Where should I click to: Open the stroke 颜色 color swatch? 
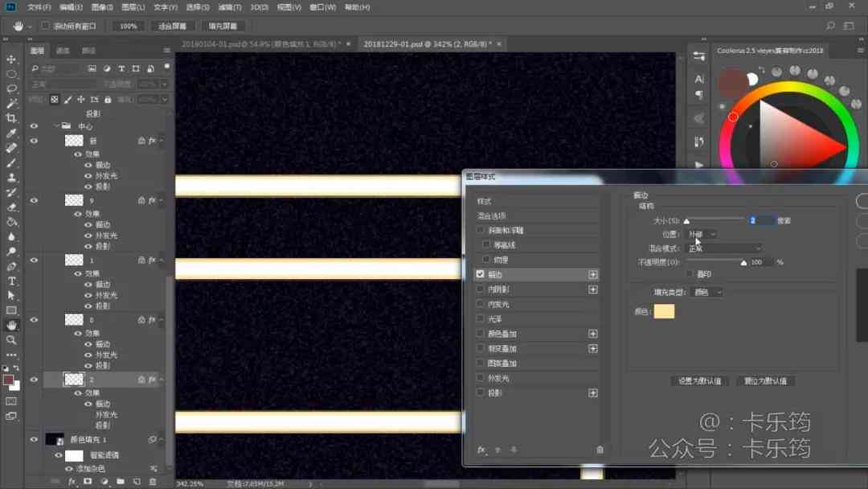click(665, 311)
